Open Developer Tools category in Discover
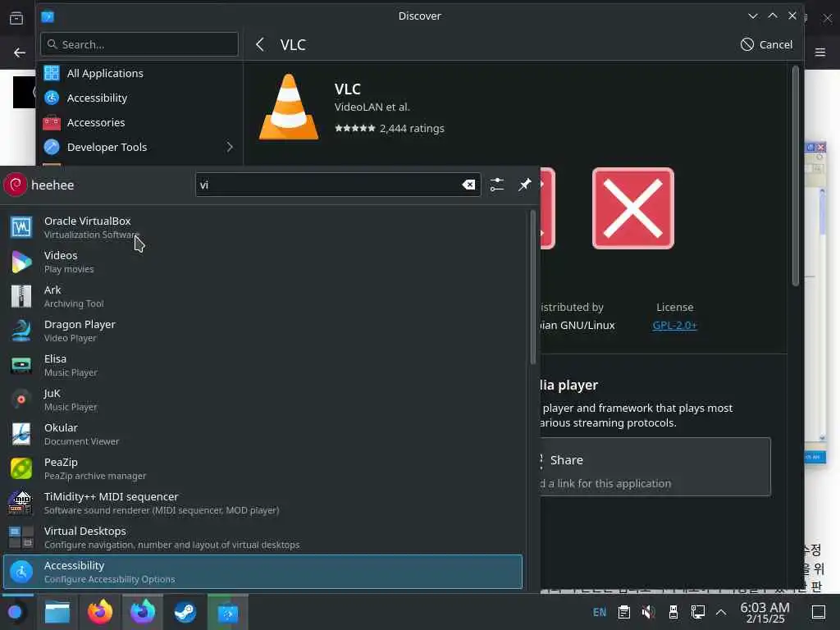The image size is (840, 630). point(139,148)
